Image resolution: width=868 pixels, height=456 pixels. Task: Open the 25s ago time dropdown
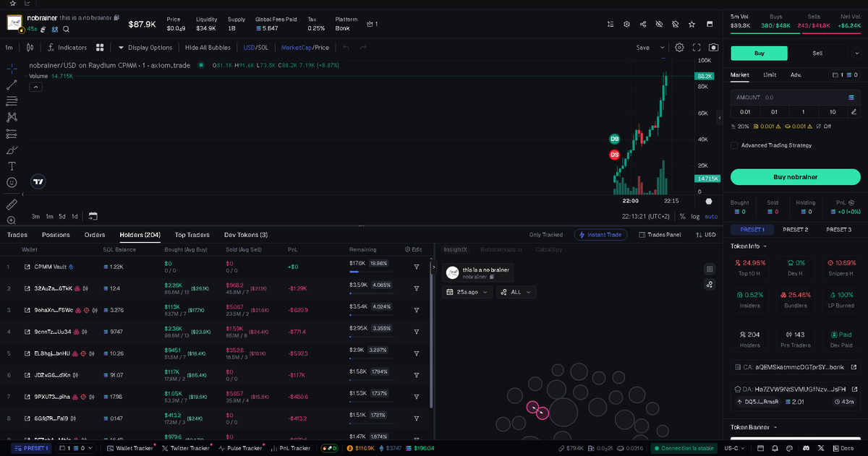(x=468, y=292)
